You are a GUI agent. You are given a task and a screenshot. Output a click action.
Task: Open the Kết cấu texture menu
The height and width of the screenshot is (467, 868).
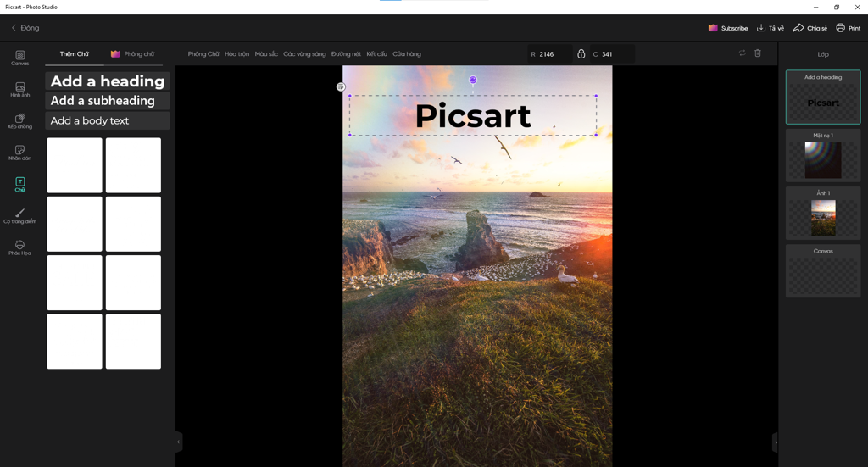[x=377, y=53]
